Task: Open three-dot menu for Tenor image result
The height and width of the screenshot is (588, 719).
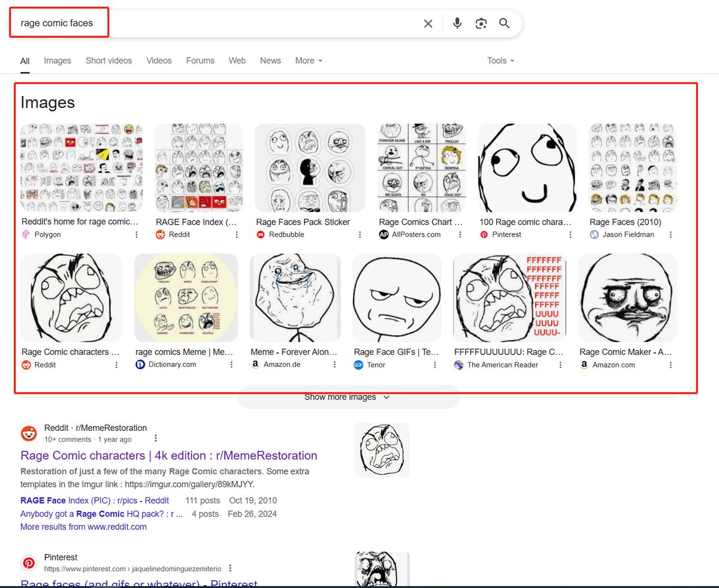Action: pos(434,364)
